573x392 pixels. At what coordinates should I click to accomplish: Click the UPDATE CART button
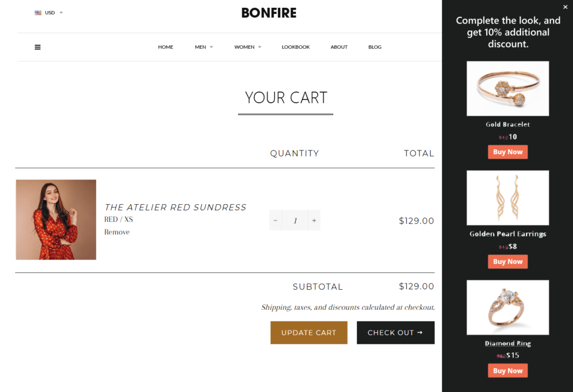(309, 332)
